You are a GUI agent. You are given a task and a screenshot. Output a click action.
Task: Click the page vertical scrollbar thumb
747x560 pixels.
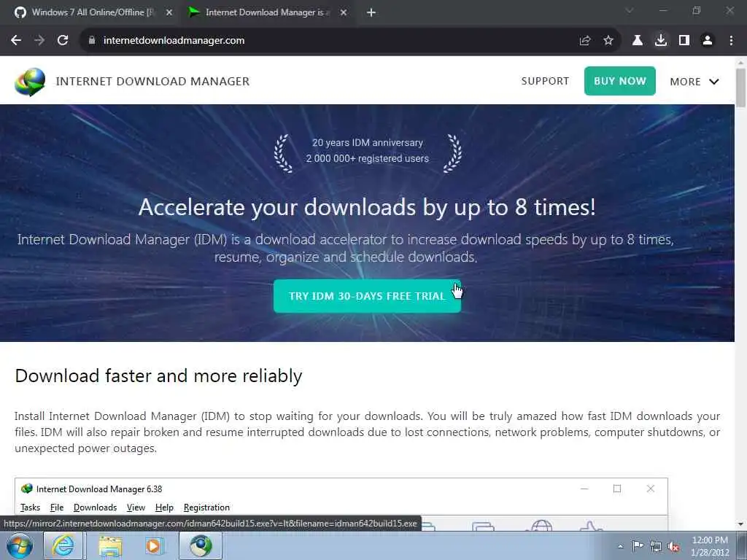click(740, 88)
